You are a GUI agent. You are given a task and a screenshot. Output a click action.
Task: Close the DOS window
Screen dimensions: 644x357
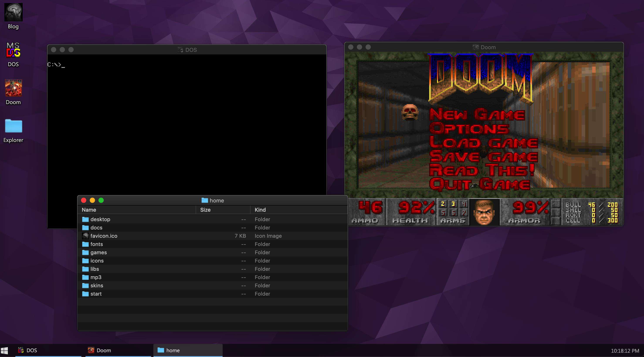54,50
